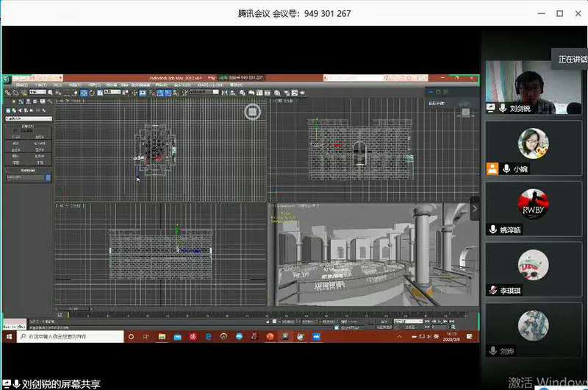Viewport: 588px width, 390px height.
Task: Click the microphone icon beside 刘剑锐
Action: pyautogui.click(x=503, y=107)
